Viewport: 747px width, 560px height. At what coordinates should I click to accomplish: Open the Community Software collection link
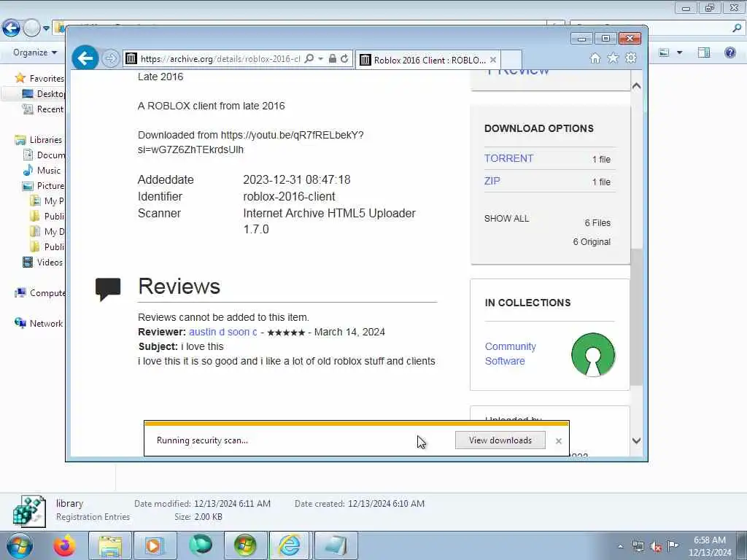pyautogui.click(x=510, y=354)
